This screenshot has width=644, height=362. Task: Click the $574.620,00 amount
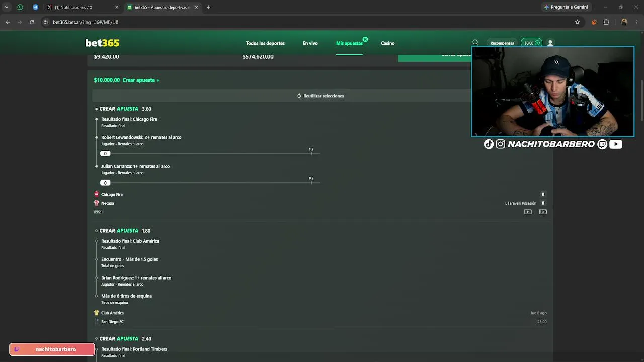coord(258,57)
